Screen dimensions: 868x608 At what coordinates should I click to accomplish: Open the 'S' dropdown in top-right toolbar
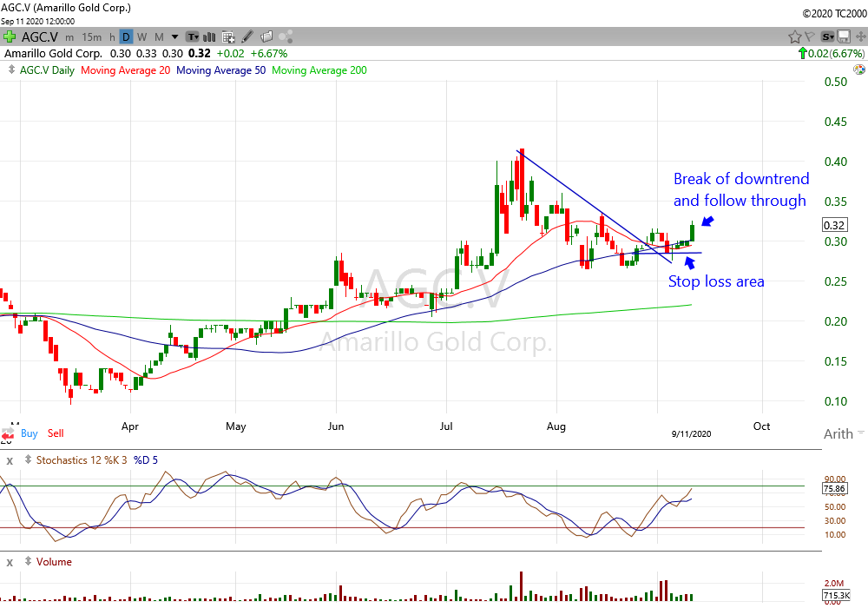pos(827,37)
